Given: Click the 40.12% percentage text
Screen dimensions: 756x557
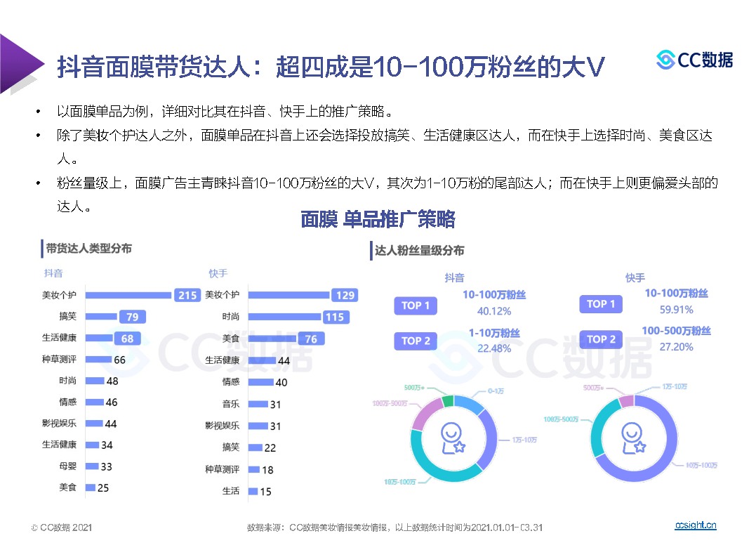Looking at the screenshot, I should click(x=494, y=312).
